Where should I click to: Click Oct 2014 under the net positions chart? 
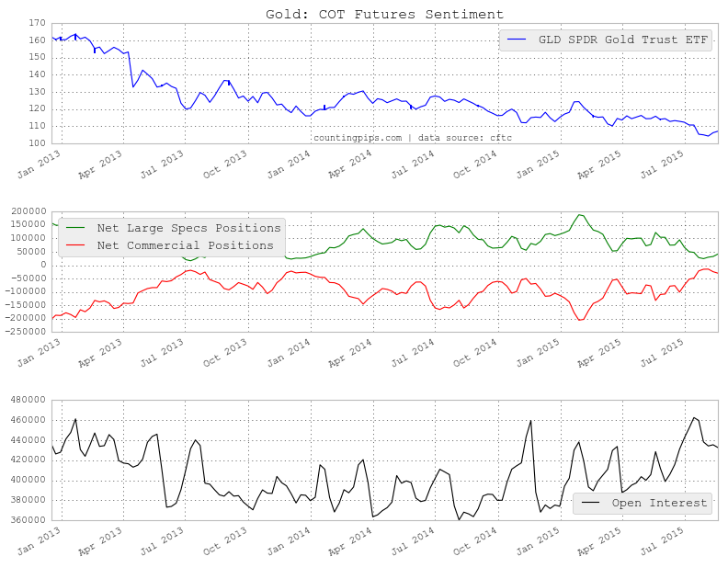[475, 353]
